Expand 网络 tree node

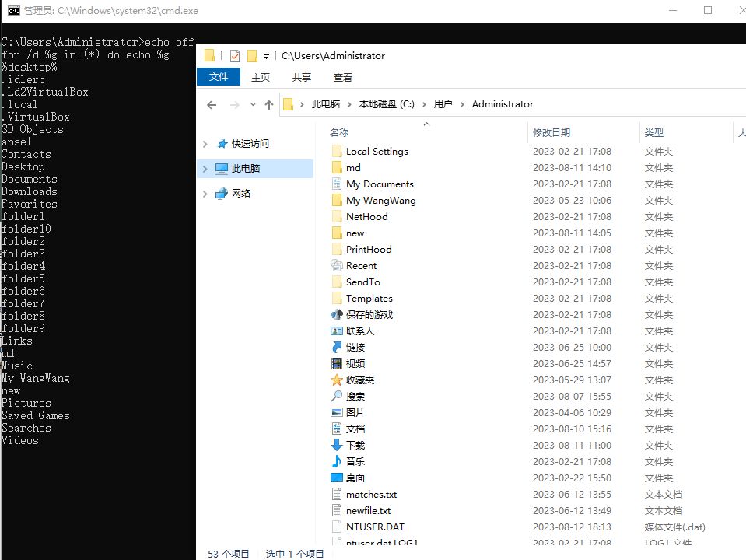pos(205,193)
